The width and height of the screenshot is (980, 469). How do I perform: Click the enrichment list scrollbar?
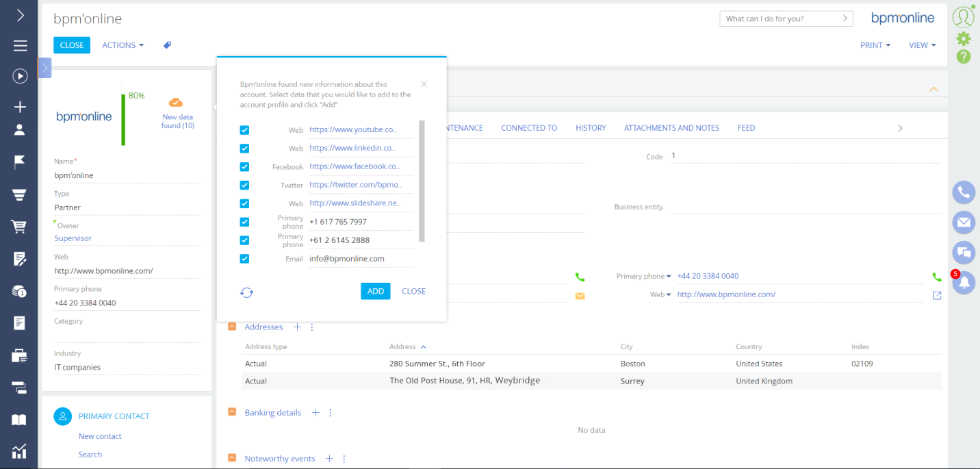422,181
